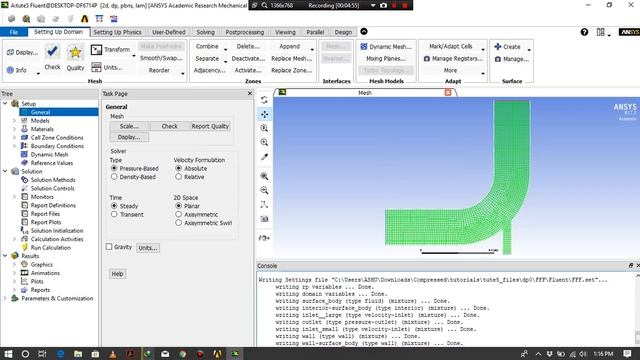Image resolution: width=640 pixels, height=360 pixels.
Task: Enable the Gravity checkbox
Action: 109,247
